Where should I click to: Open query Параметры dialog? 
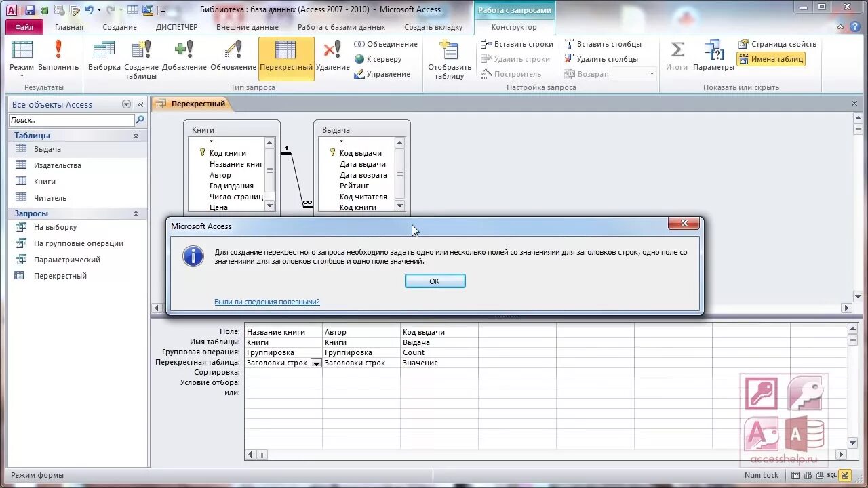[x=713, y=56]
